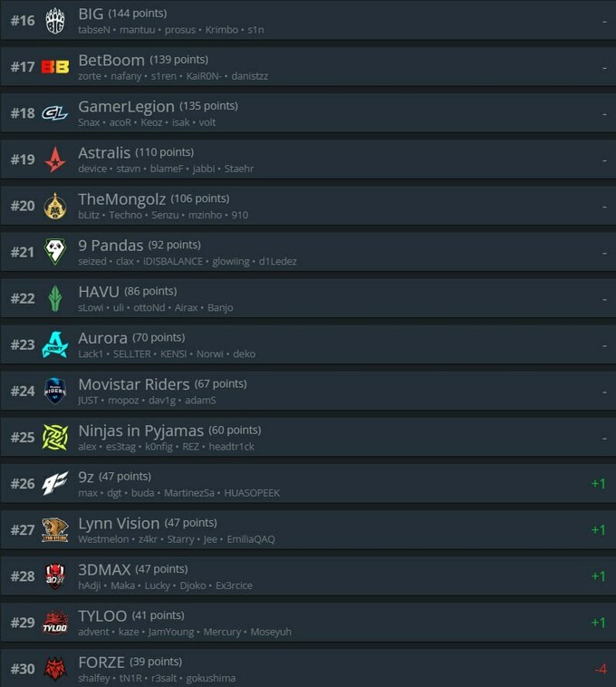Image resolution: width=616 pixels, height=687 pixels.
Task: Click the -4 change for FORZE
Action: click(x=601, y=669)
